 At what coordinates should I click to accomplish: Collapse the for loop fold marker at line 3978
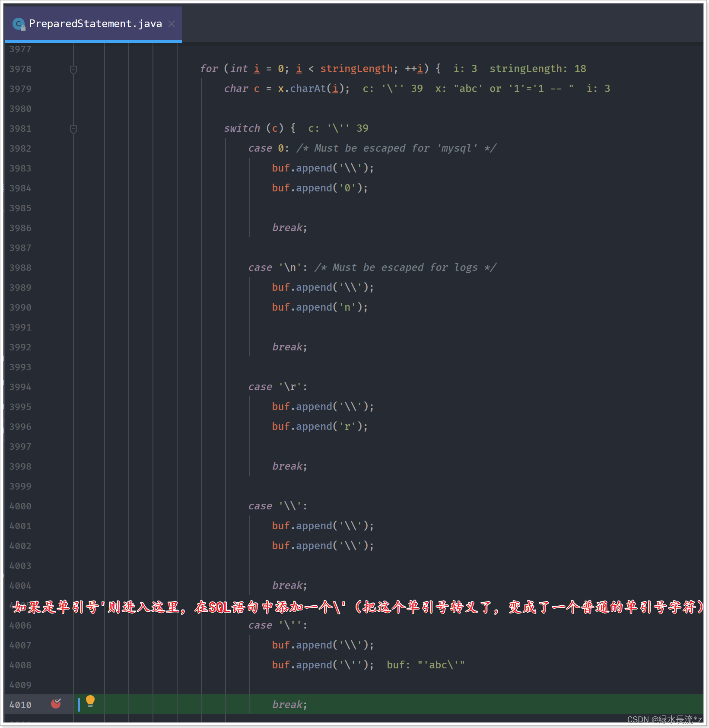point(73,69)
